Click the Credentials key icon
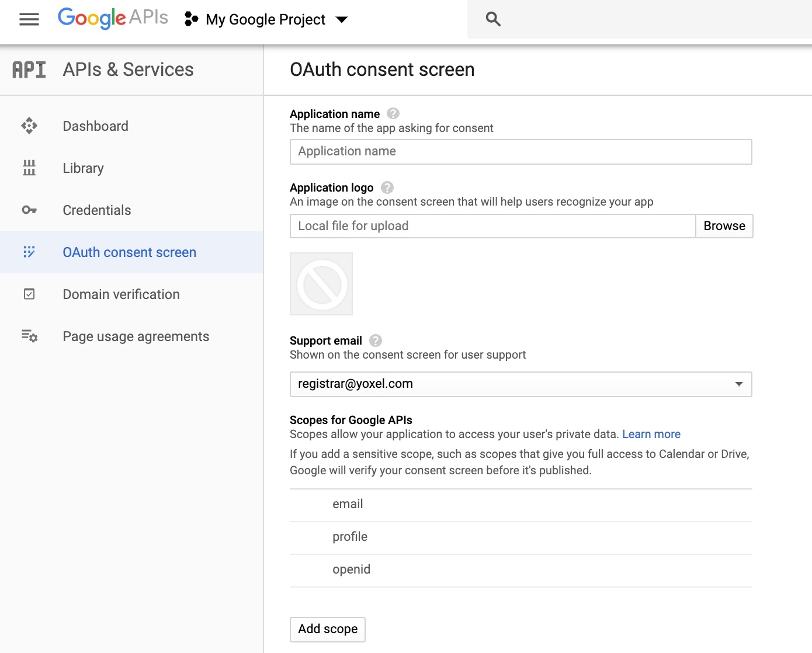Image resolution: width=812 pixels, height=653 pixels. tap(29, 210)
